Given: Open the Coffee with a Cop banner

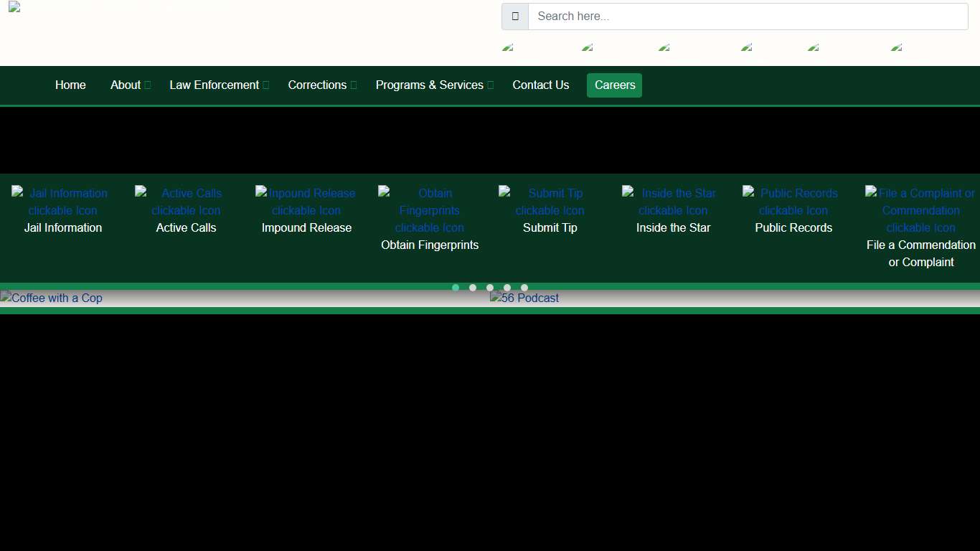Looking at the screenshot, I should pos(52,298).
